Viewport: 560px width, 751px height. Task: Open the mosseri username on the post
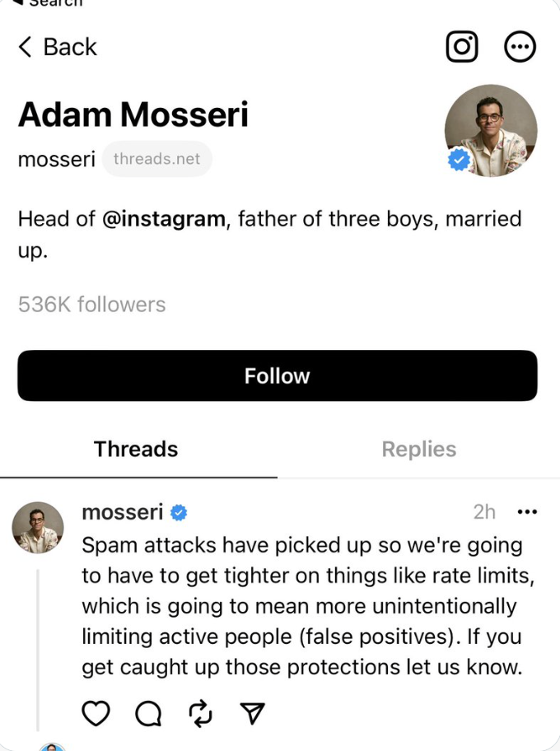(122, 512)
